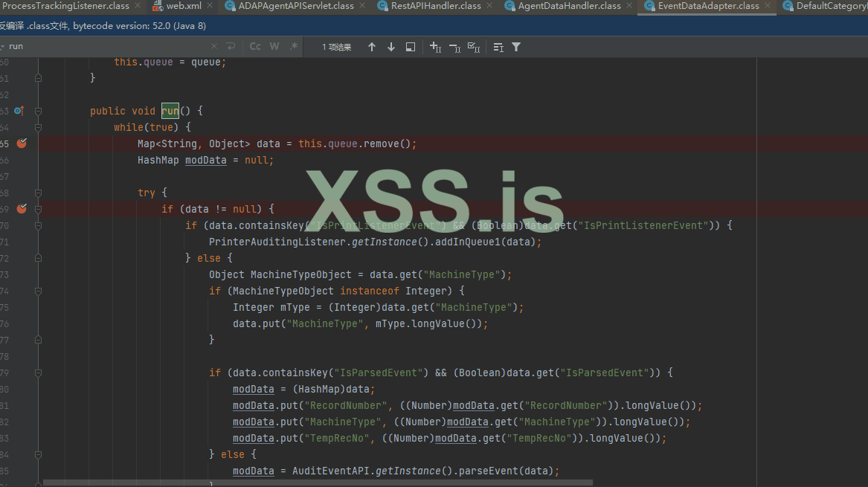Click MachineTypeObject declaration on line 73
The height and width of the screenshot is (487, 868).
(x=300, y=274)
